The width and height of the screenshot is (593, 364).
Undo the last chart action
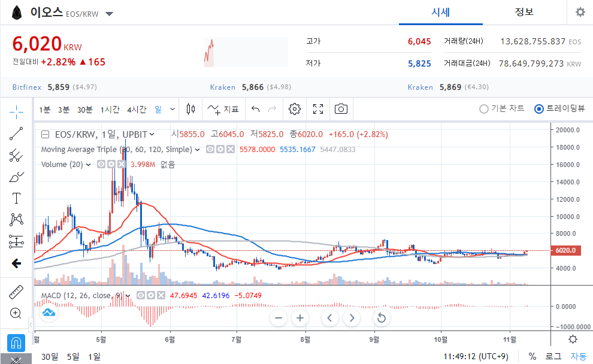256,109
